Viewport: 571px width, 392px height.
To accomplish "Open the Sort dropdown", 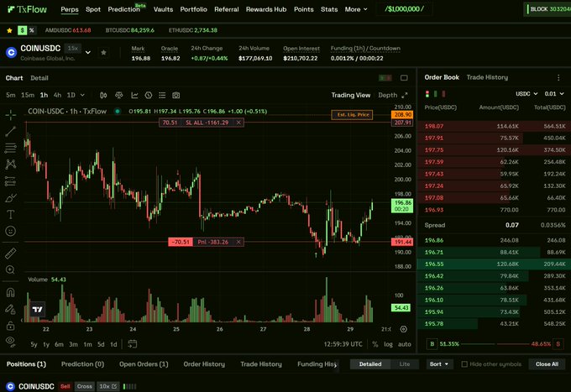I will [x=439, y=364].
